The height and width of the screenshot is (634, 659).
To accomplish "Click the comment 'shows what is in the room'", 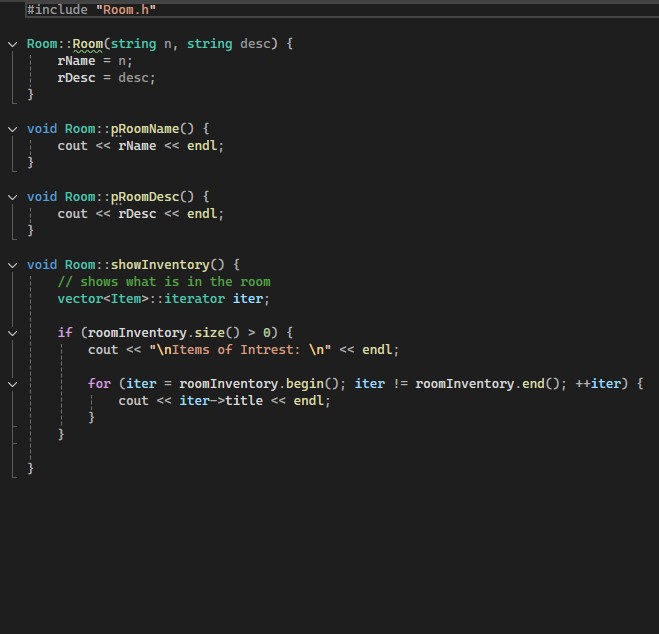I will [x=164, y=282].
